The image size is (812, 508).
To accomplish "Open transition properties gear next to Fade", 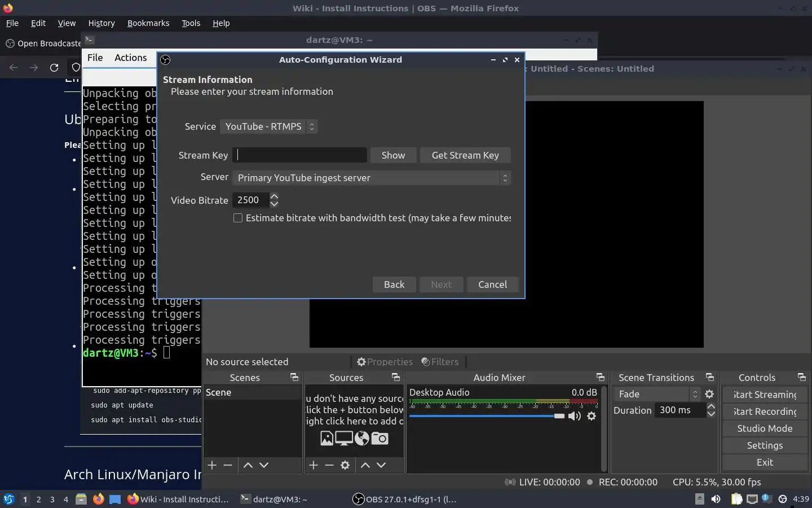I will pos(709,394).
